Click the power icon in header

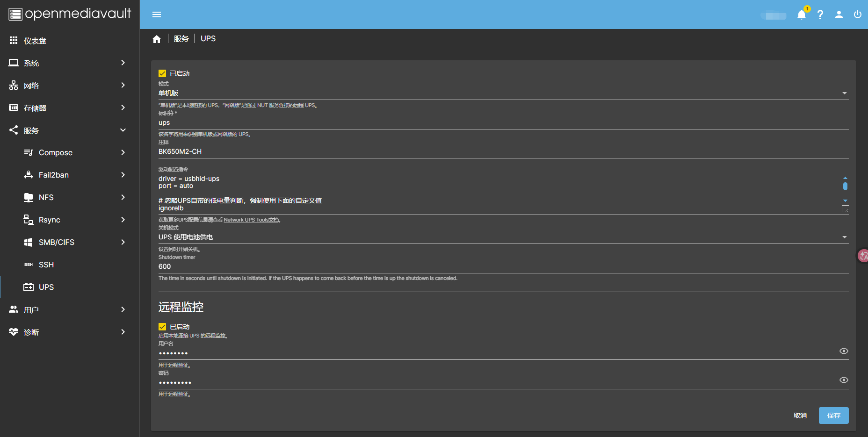[x=858, y=14]
